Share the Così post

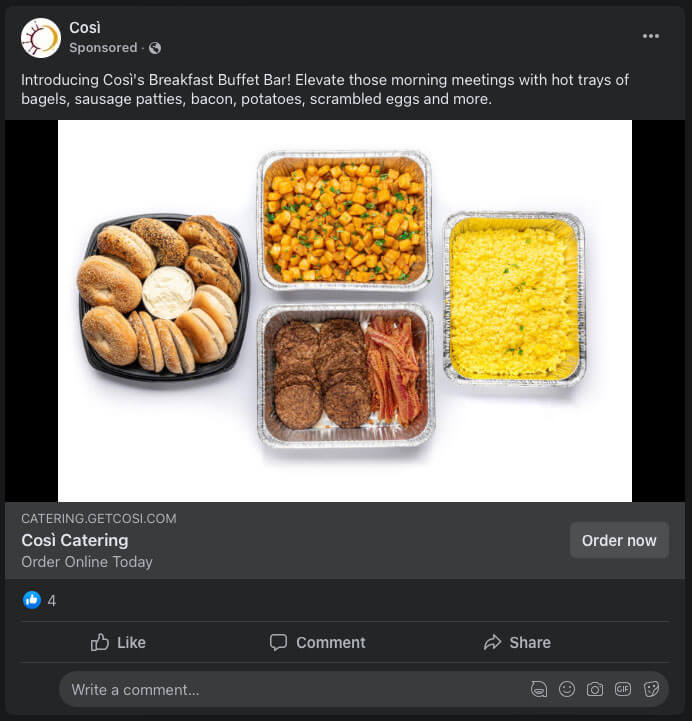tap(517, 642)
